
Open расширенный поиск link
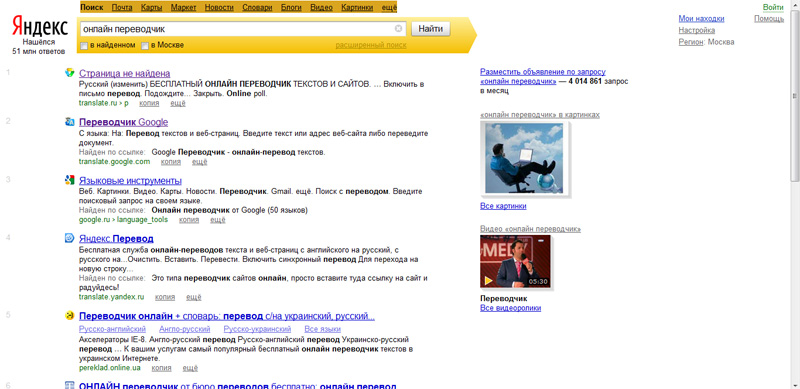[371, 45]
